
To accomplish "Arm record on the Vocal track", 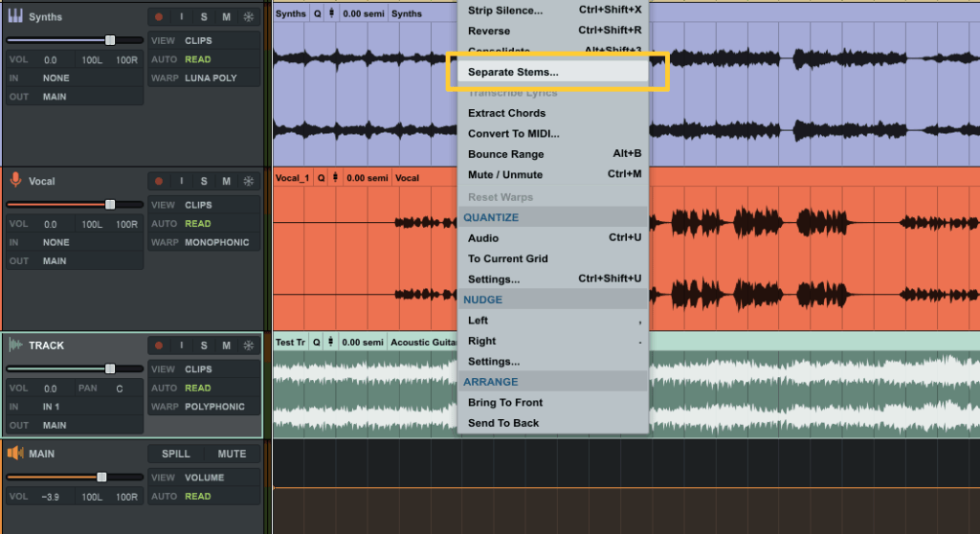I will click(x=159, y=181).
